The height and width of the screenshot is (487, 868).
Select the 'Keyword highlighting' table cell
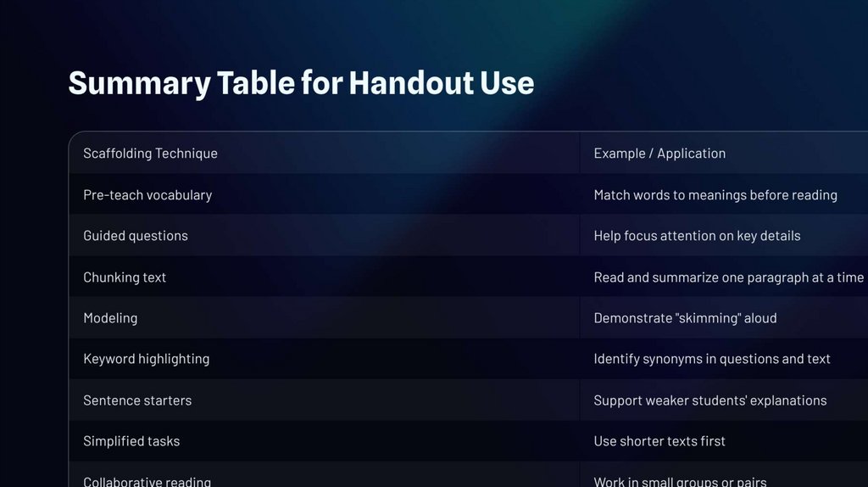tap(146, 359)
